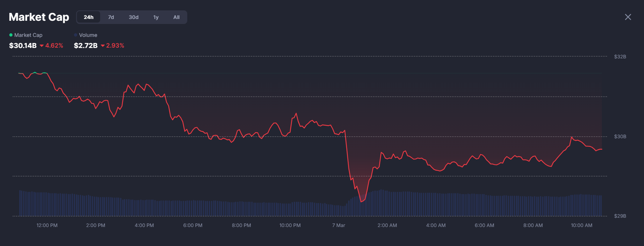The height and width of the screenshot is (246, 644).
Task: Click the $30.14B market cap value
Action: pos(23,45)
